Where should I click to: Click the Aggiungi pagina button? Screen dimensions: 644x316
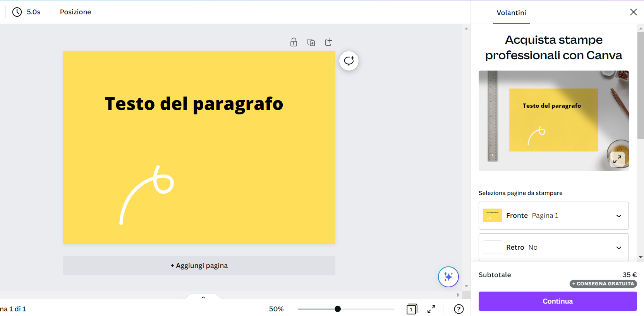click(199, 266)
